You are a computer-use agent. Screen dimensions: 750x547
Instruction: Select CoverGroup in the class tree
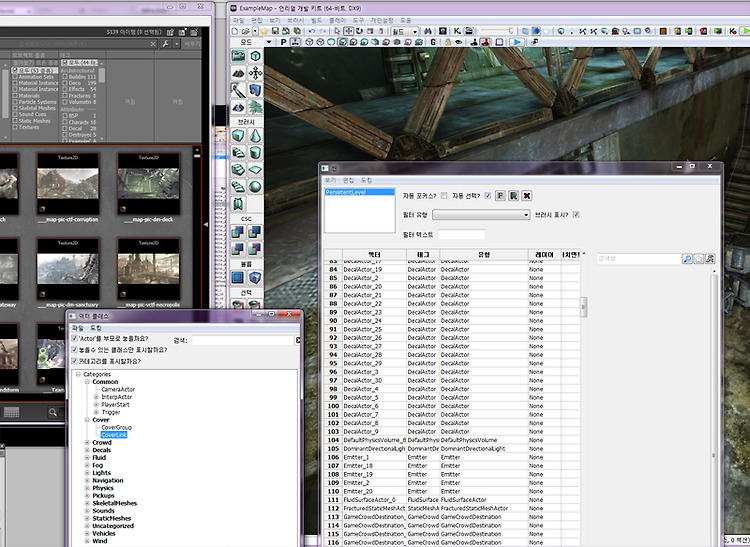pyautogui.click(x=116, y=427)
